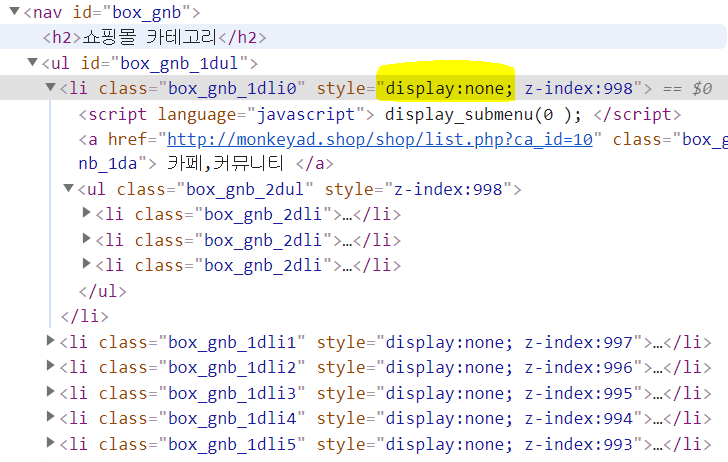Image resolution: width=728 pixels, height=462 pixels.
Task: Collapse the li class="box_gnb_1dli0" node
Action: [x=51, y=86]
